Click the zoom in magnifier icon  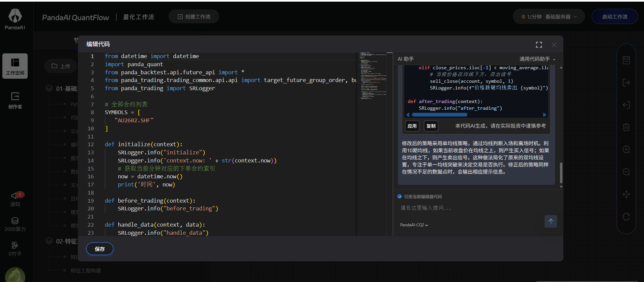coord(626,150)
